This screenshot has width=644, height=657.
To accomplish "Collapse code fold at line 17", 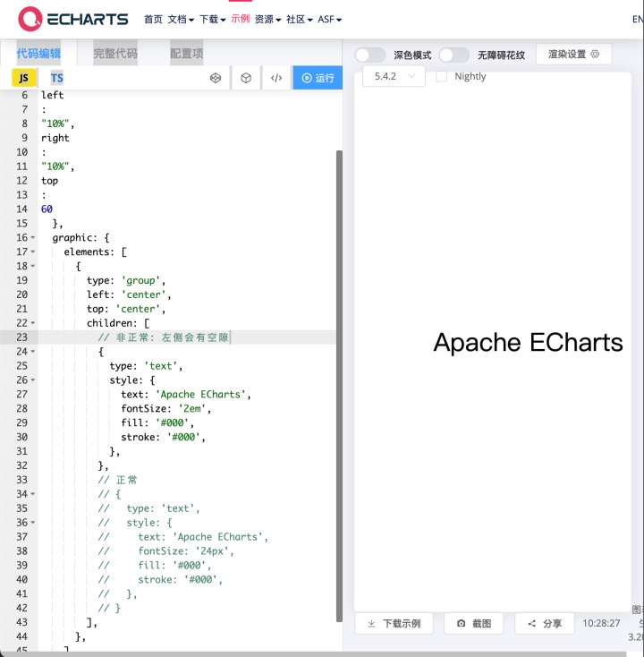I will pyautogui.click(x=33, y=252).
